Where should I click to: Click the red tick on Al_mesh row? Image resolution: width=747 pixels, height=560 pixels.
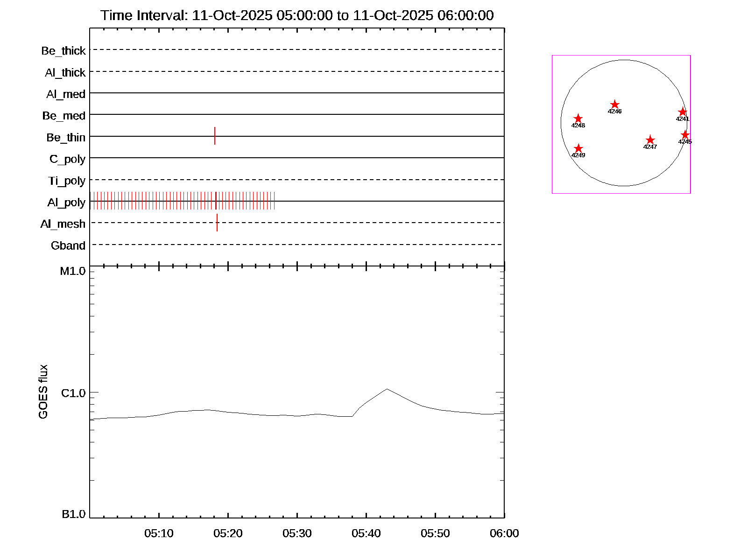(217, 223)
